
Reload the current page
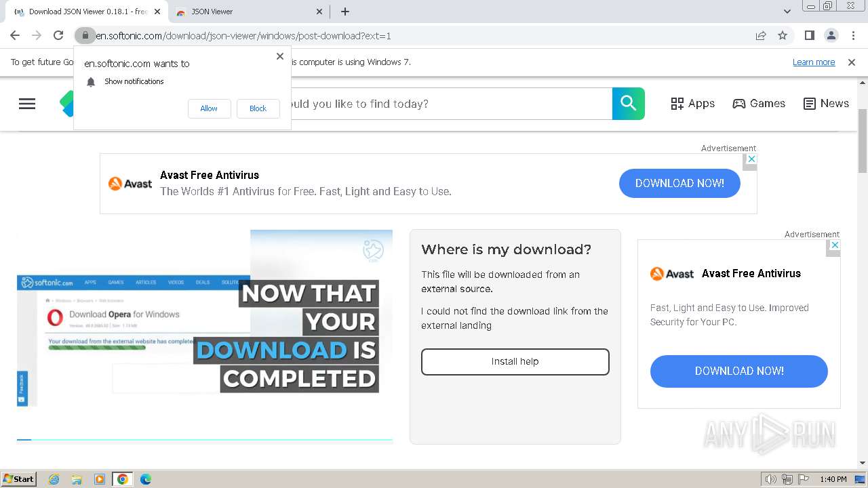58,35
